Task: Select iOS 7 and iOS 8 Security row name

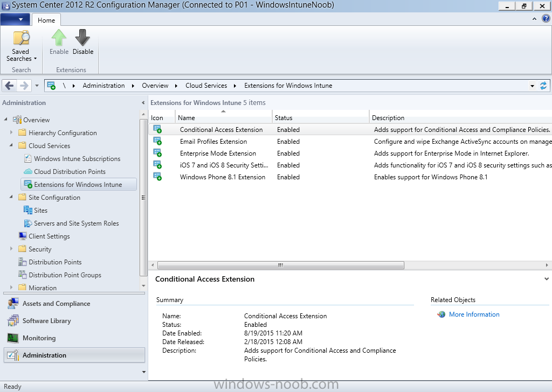Action: point(224,165)
